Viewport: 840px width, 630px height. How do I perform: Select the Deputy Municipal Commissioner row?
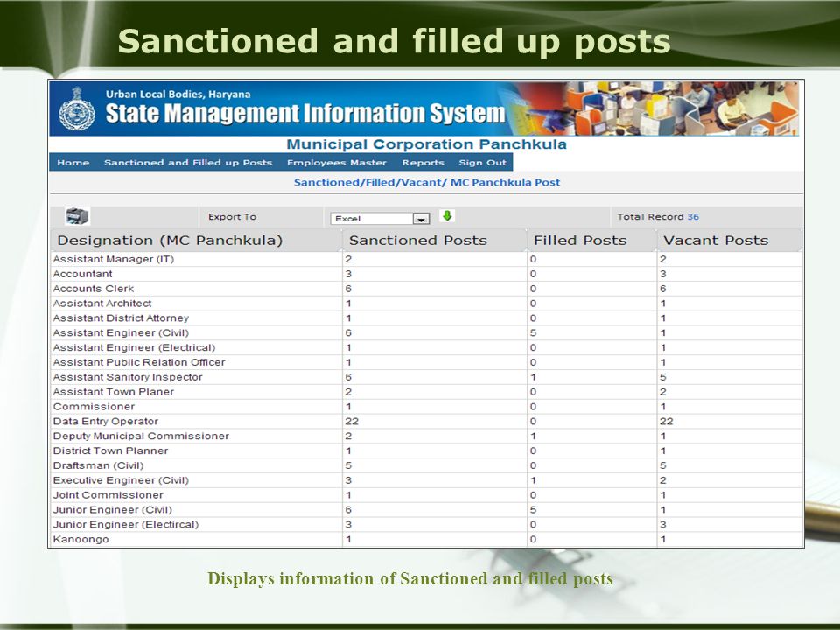[x=427, y=436]
